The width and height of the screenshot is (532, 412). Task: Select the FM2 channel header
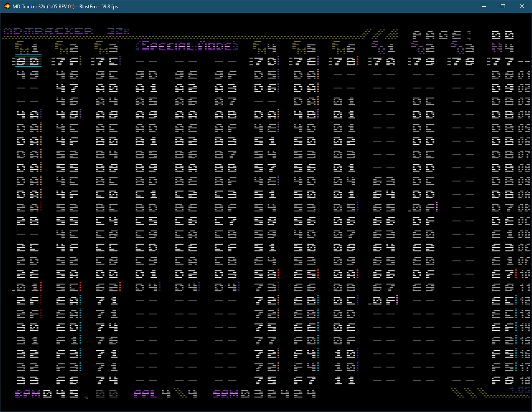click(66, 48)
